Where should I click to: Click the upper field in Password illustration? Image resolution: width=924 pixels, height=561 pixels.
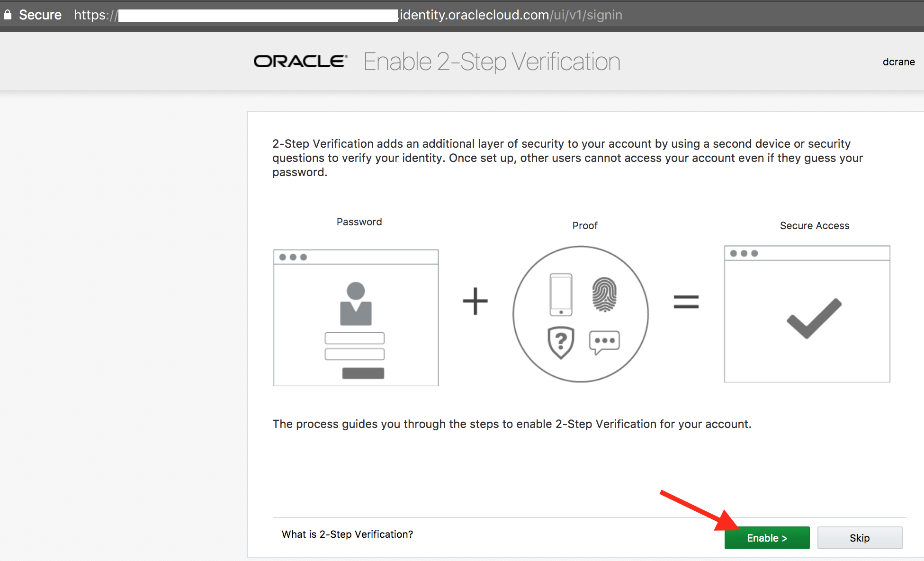click(x=355, y=338)
